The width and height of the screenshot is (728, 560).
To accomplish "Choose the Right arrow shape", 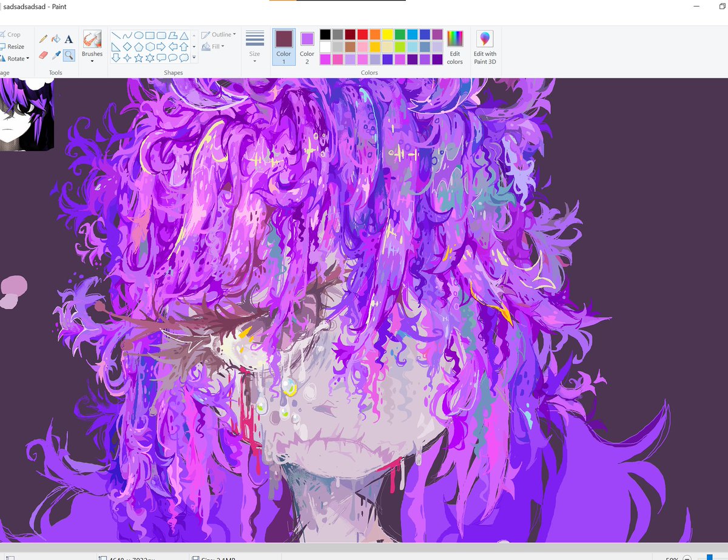I will coord(161,47).
